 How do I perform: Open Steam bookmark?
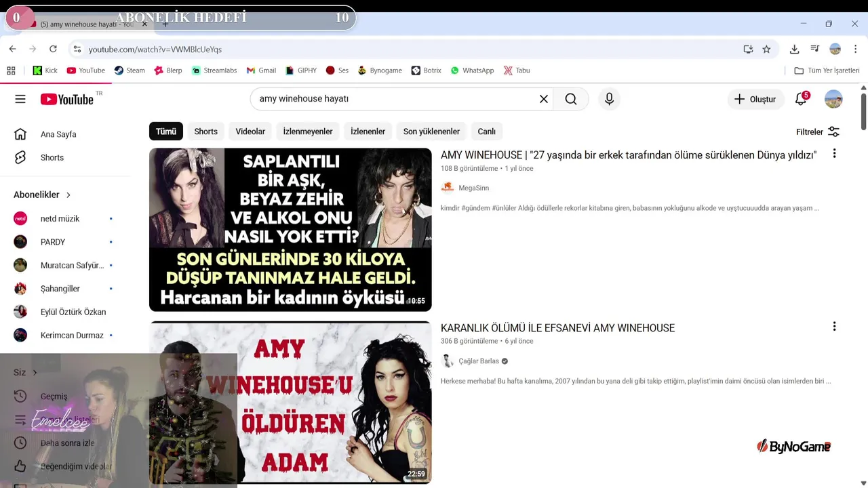130,70
